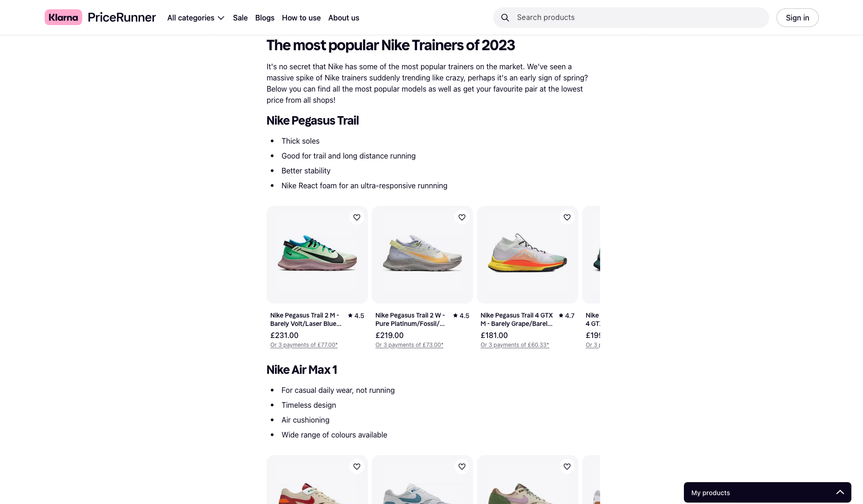Click the Klarna PriceRunner logo
Viewport: 863px width, 504px height.
[100, 18]
